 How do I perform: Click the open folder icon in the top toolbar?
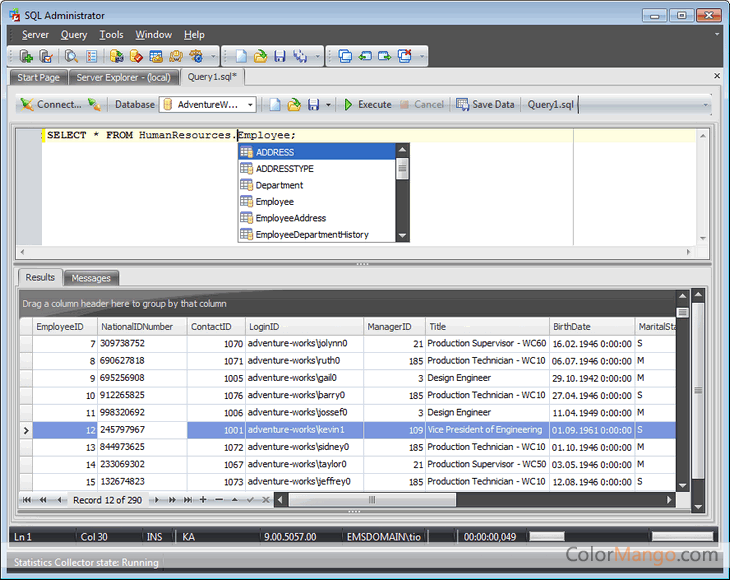tap(260, 56)
